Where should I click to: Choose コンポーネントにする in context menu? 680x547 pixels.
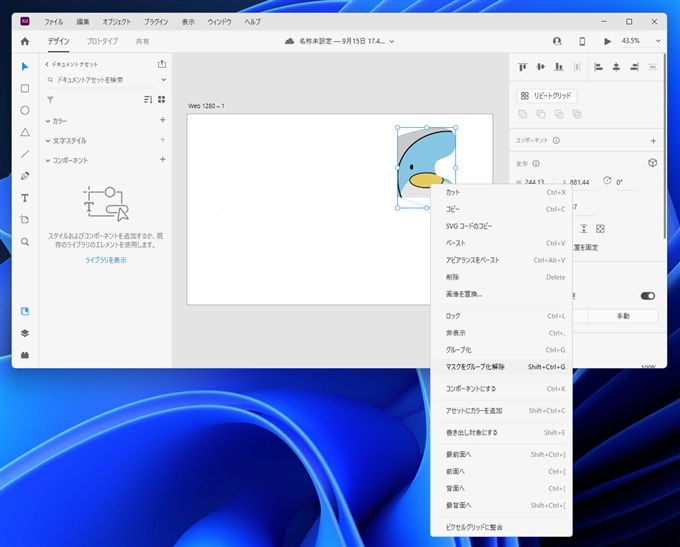[x=501, y=389]
